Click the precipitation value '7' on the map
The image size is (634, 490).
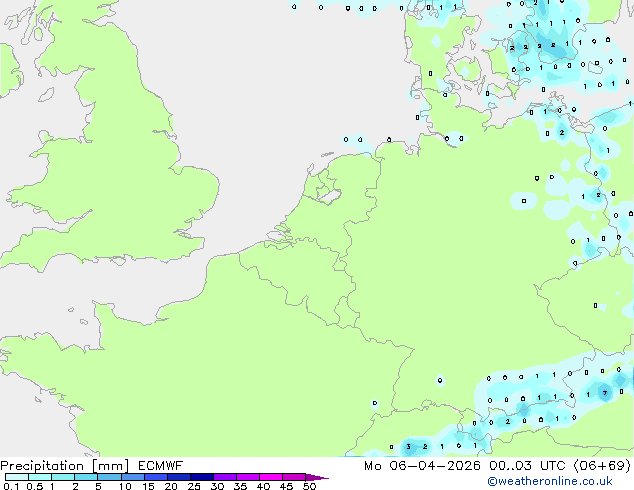click(x=605, y=393)
